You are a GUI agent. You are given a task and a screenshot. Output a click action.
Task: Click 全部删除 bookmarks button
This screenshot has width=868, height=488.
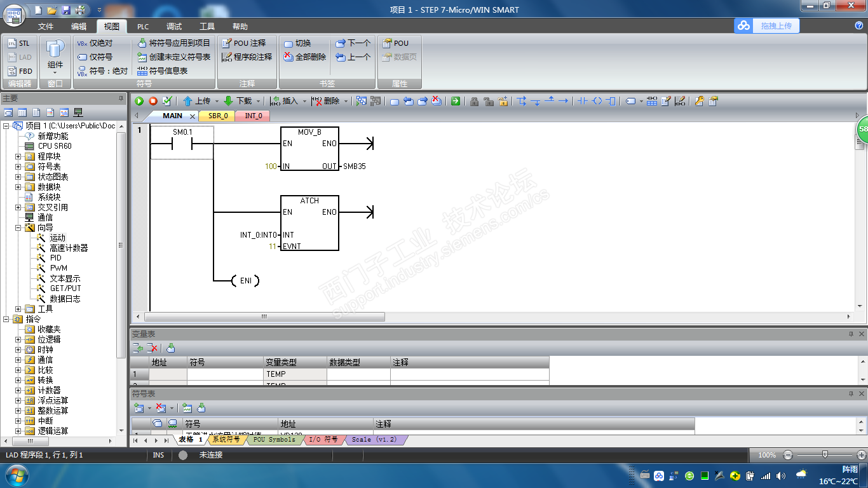coord(304,57)
